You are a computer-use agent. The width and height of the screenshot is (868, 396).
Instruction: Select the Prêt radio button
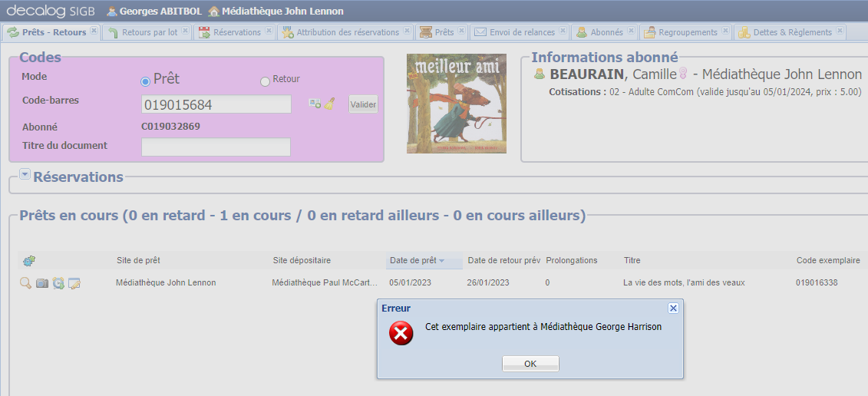pos(146,82)
